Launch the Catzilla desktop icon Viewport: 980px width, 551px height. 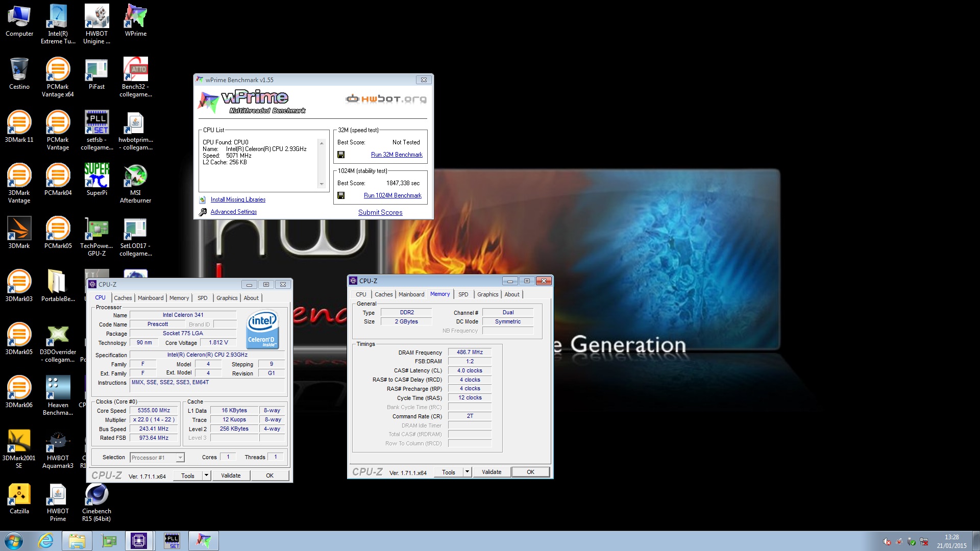(x=19, y=498)
